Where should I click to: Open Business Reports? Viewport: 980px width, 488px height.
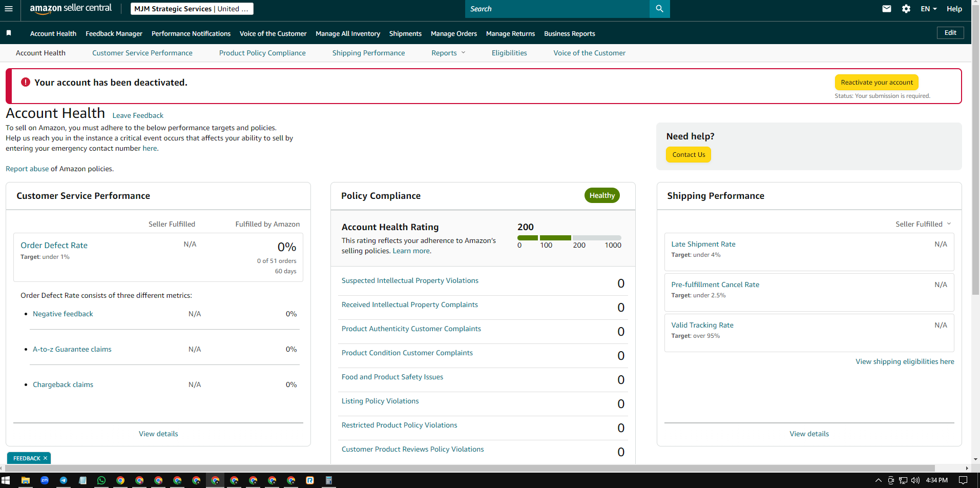click(x=570, y=33)
